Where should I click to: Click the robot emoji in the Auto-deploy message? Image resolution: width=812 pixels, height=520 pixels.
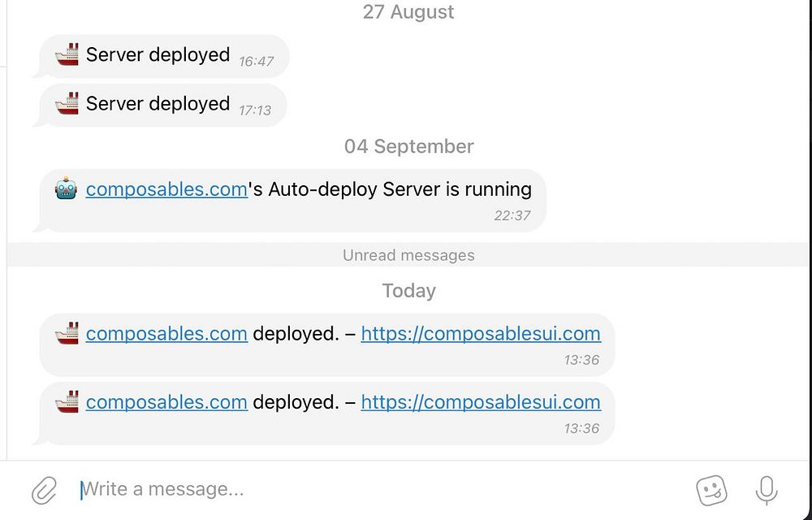pyautogui.click(x=66, y=189)
